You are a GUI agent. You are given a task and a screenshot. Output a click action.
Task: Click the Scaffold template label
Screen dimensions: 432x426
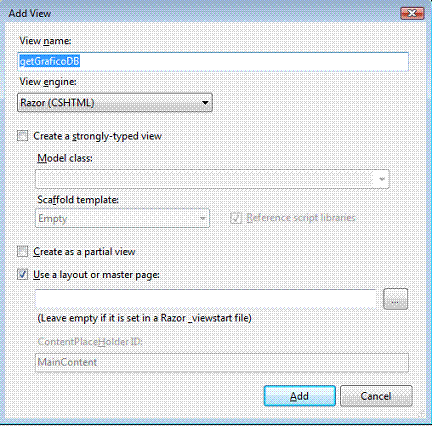point(78,200)
